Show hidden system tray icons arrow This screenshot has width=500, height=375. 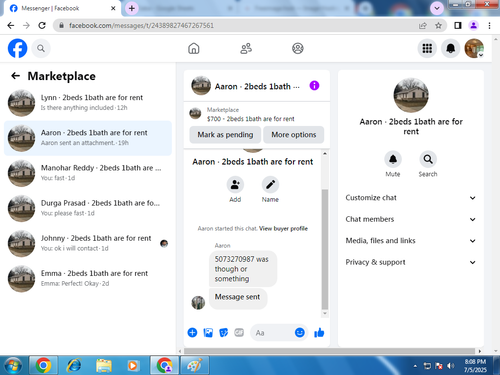click(x=415, y=366)
